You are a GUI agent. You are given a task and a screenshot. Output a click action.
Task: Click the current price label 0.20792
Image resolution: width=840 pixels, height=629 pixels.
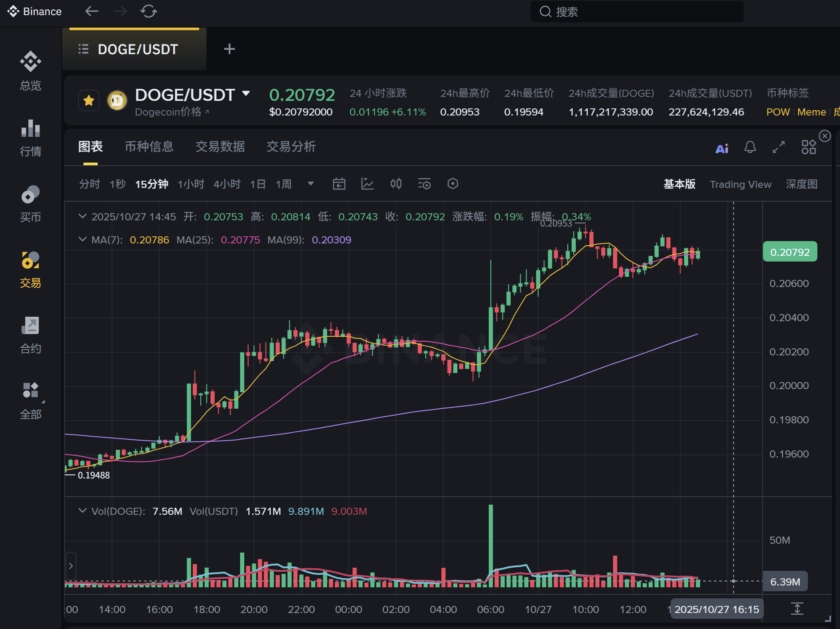coord(790,252)
